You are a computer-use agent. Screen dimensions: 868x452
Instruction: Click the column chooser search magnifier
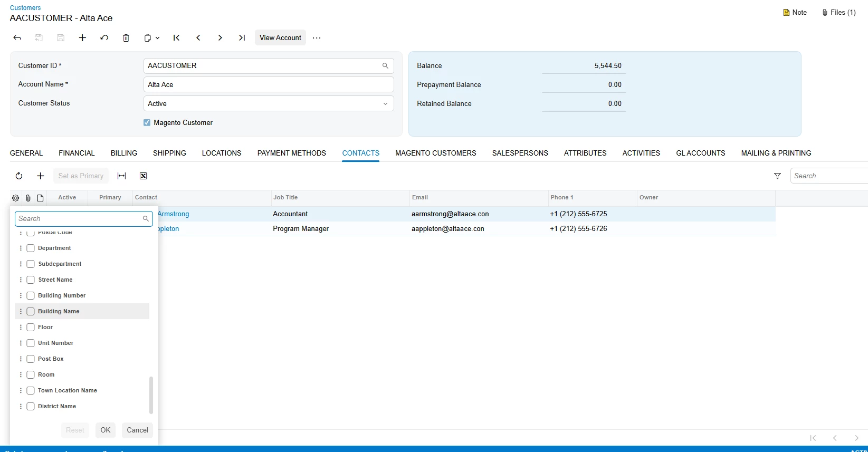point(146,218)
